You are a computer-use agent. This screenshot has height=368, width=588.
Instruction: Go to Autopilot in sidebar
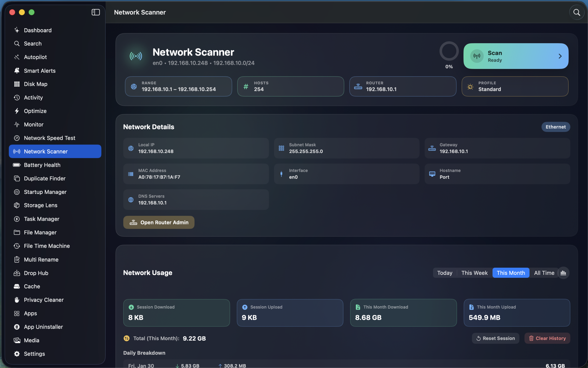55,57
